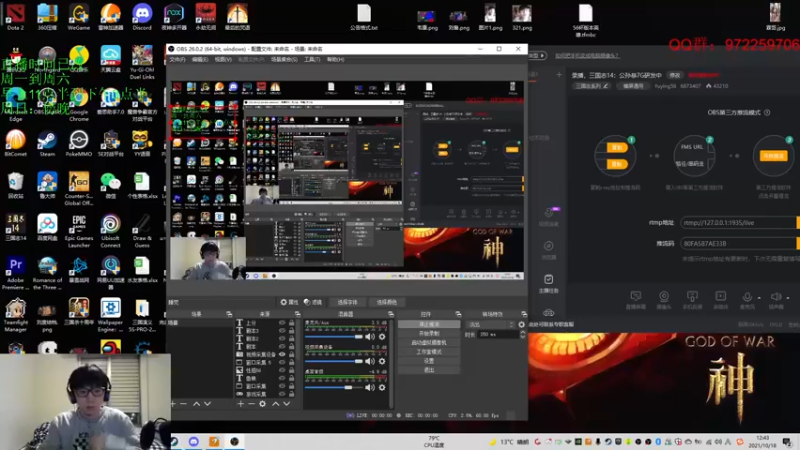The width and height of the screenshot is (800, 450).
Task: Open 编辑(E) menu in OBS
Action: [x=199, y=60]
